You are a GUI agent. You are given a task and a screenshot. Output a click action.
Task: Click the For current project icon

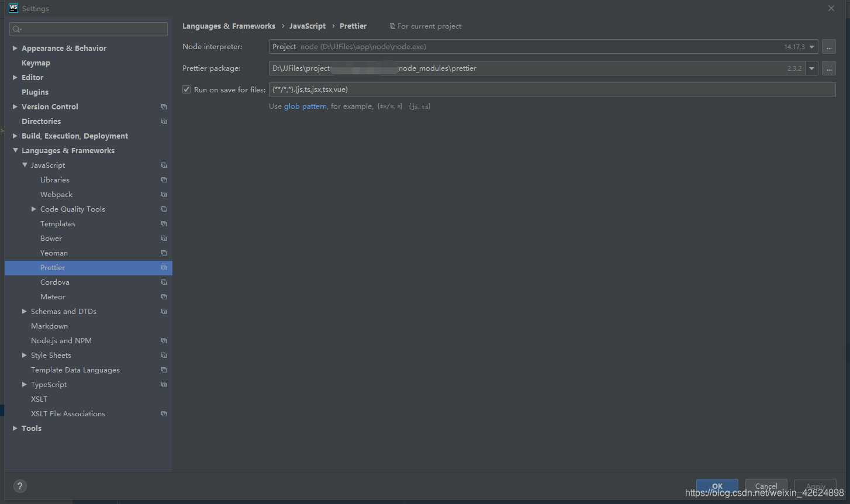pyautogui.click(x=392, y=26)
